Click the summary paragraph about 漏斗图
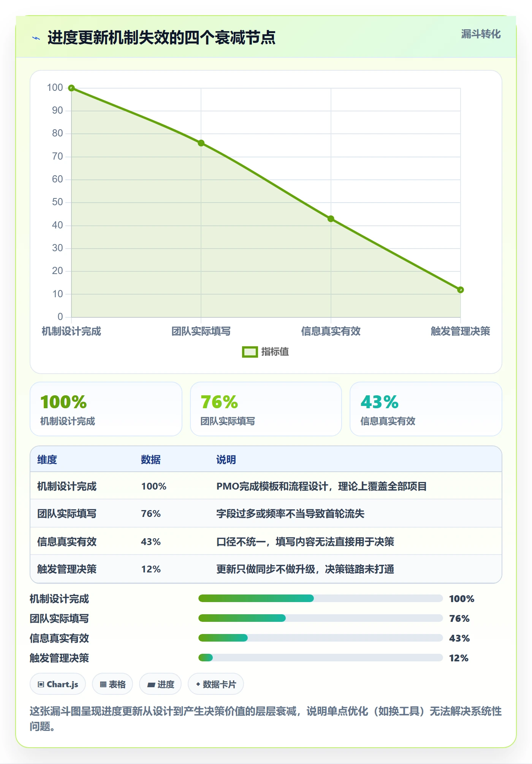 [266, 719]
